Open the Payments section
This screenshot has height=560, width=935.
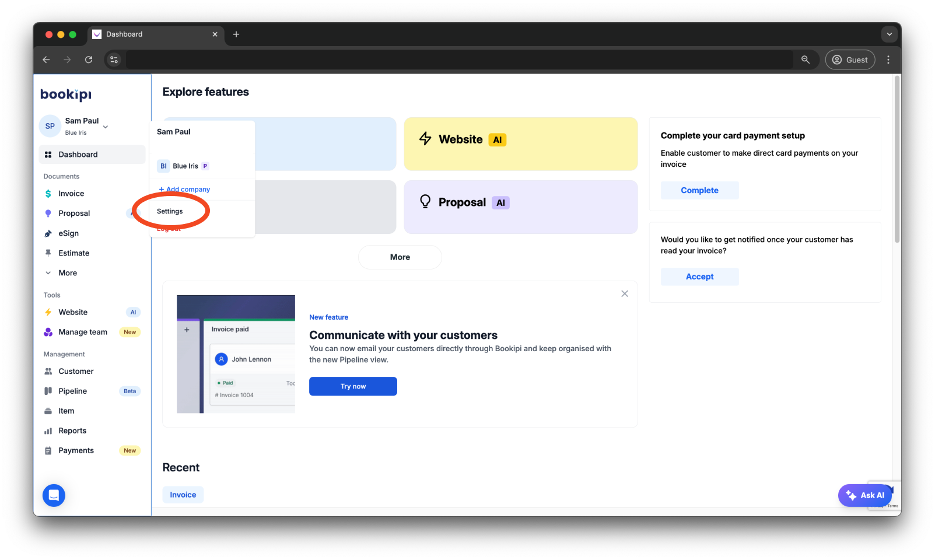click(x=76, y=450)
